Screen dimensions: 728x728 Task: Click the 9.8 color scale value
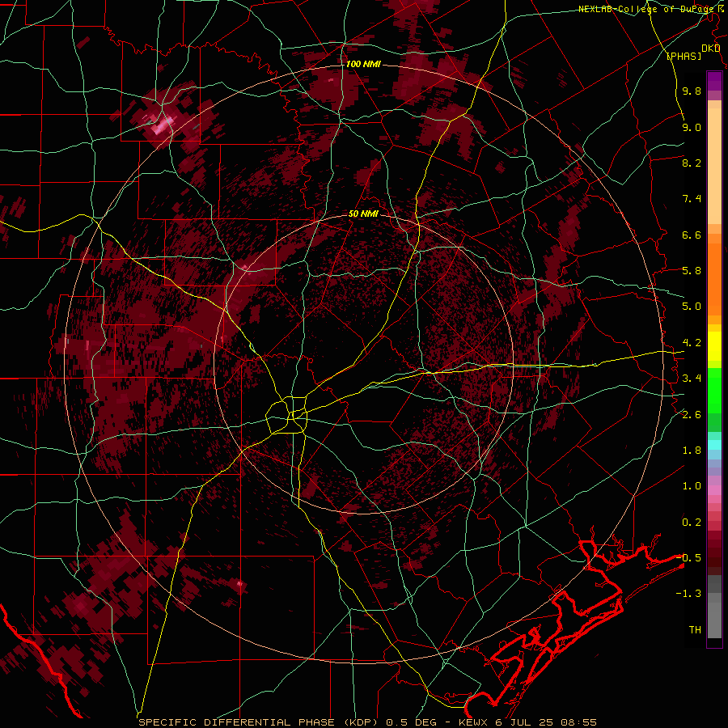(692, 91)
